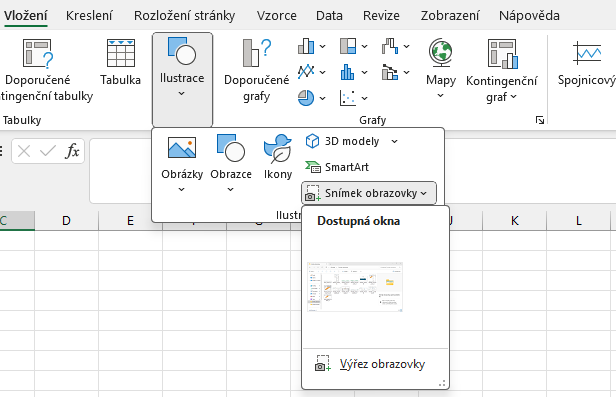Open waterfall chart dropdown
The width and height of the screenshot is (616, 397).
pyautogui.click(x=395, y=46)
